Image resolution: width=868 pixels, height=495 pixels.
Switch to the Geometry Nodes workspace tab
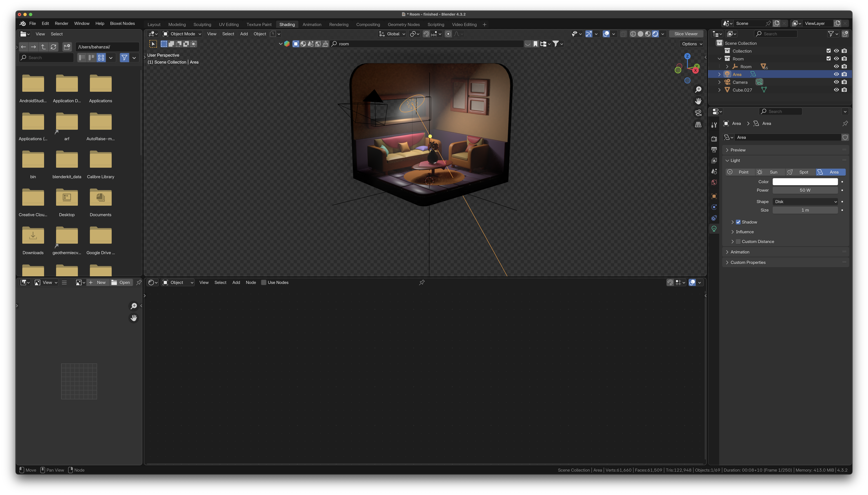[404, 24]
